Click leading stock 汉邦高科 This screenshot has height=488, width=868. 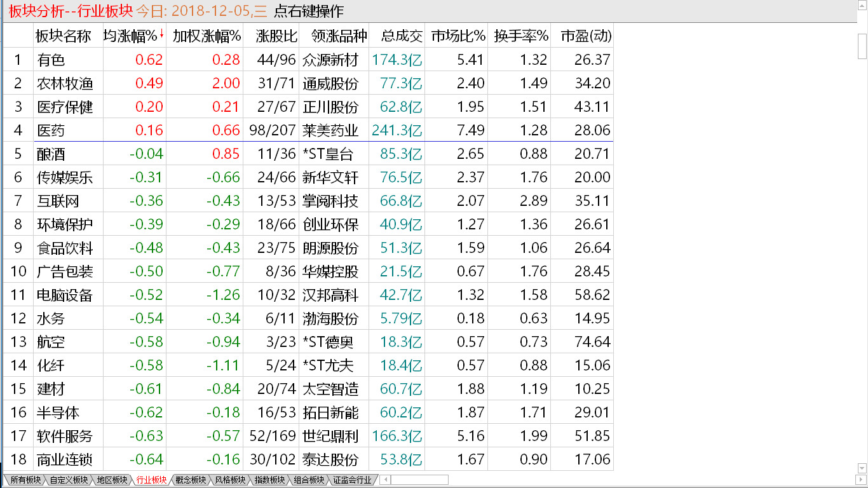330,295
